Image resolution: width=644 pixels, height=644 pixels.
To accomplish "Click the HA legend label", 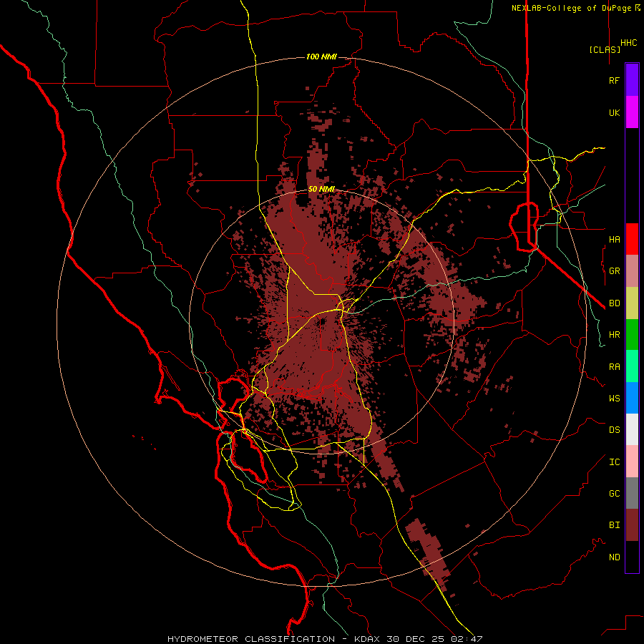I will coord(615,240).
